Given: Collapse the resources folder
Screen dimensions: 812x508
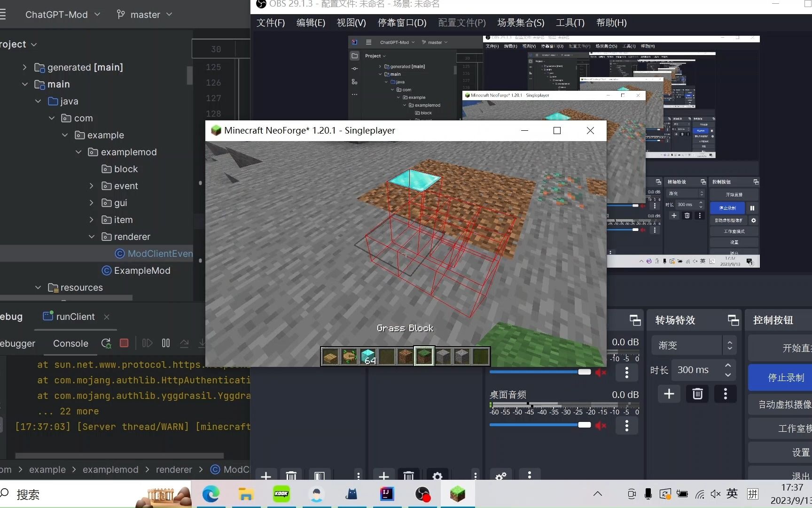Looking at the screenshot, I should pyautogui.click(x=38, y=287).
